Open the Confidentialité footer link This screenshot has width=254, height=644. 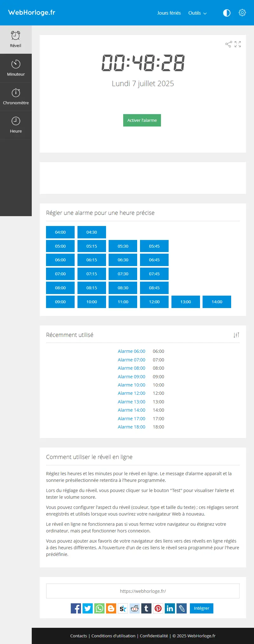click(x=154, y=636)
